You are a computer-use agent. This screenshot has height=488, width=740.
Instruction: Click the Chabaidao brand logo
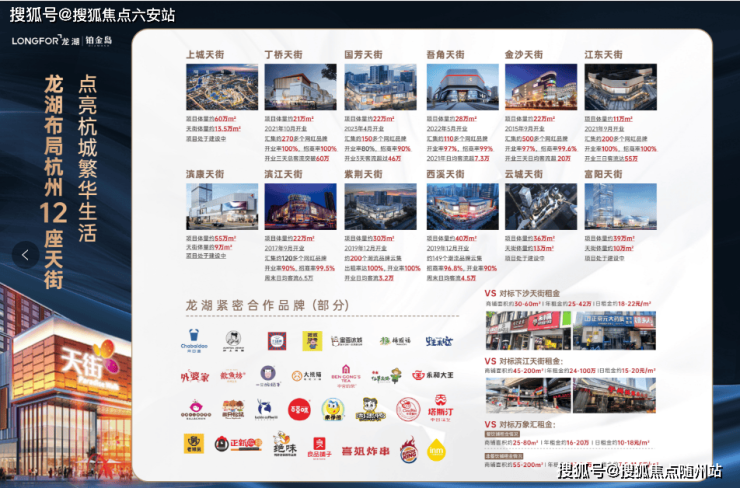pyautogui.click(x=196, y=342)
